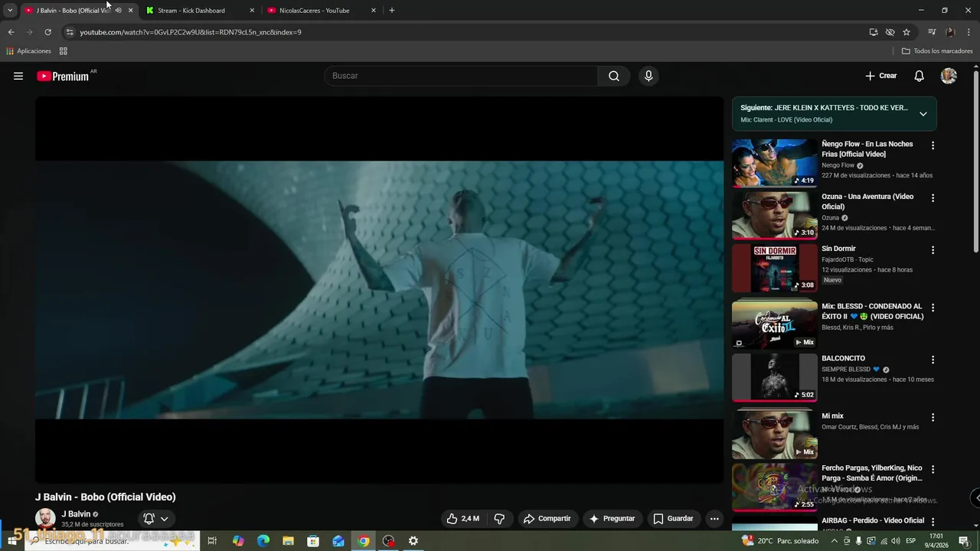
Task: Click the browser address bar URL
Action: pos(191,32)
